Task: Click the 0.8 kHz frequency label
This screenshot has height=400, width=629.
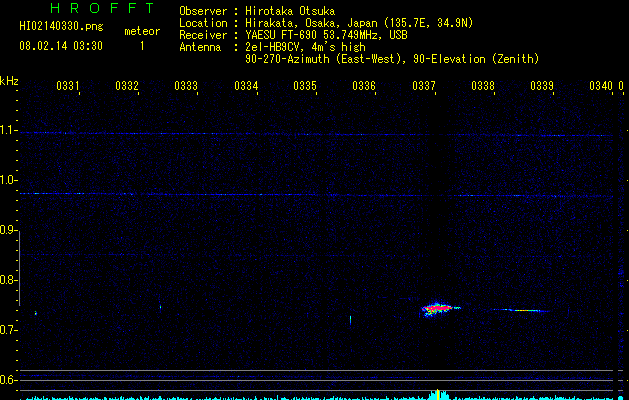Action: 8,280
